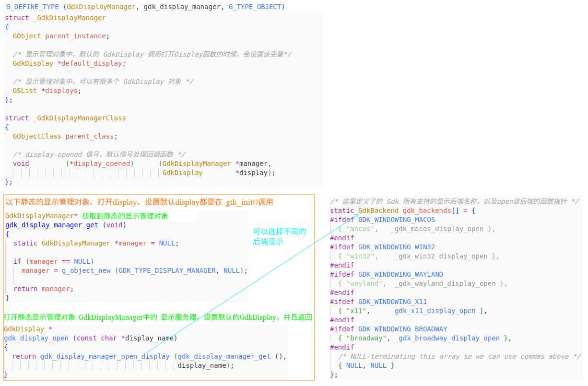Click the cyan backend selection note
Screen dimensions: 588x386
click(279, 237)
